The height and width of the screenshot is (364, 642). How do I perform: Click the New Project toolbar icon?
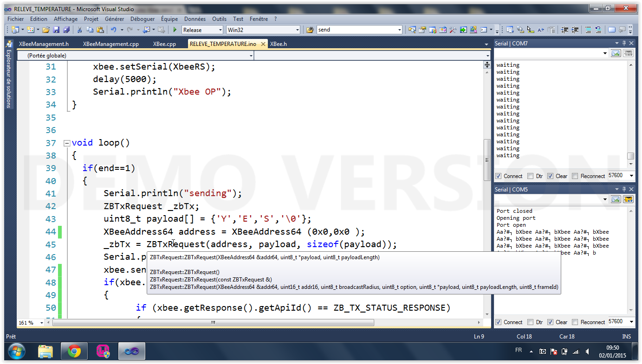pyautogui.click(x=15, y=30)
